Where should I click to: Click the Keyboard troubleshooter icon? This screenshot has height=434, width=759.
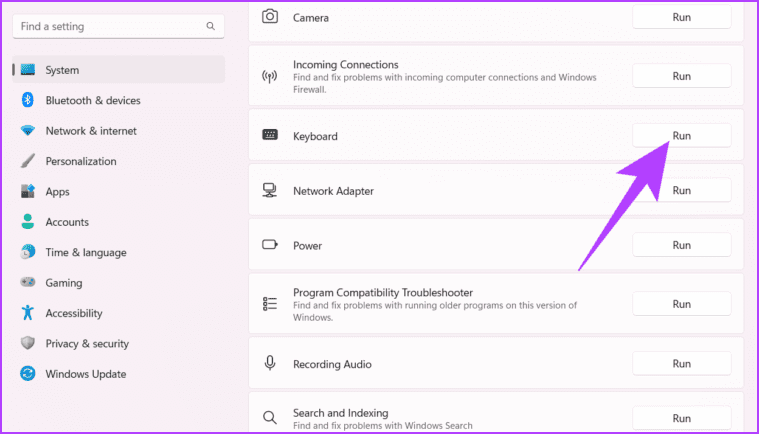coord(270,135)
